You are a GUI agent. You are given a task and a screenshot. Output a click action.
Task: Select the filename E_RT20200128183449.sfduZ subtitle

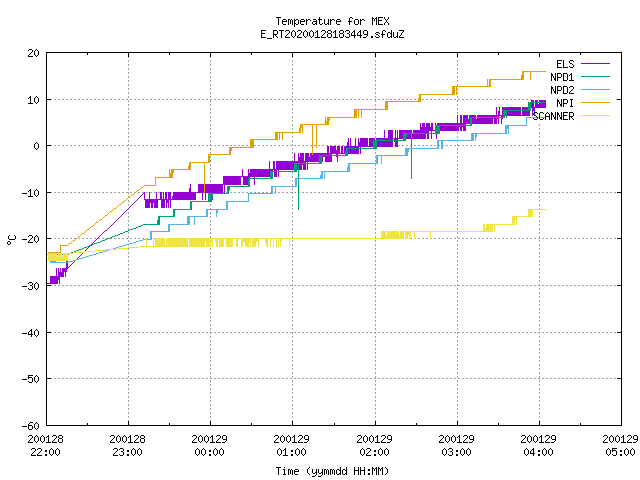(332, 34)
